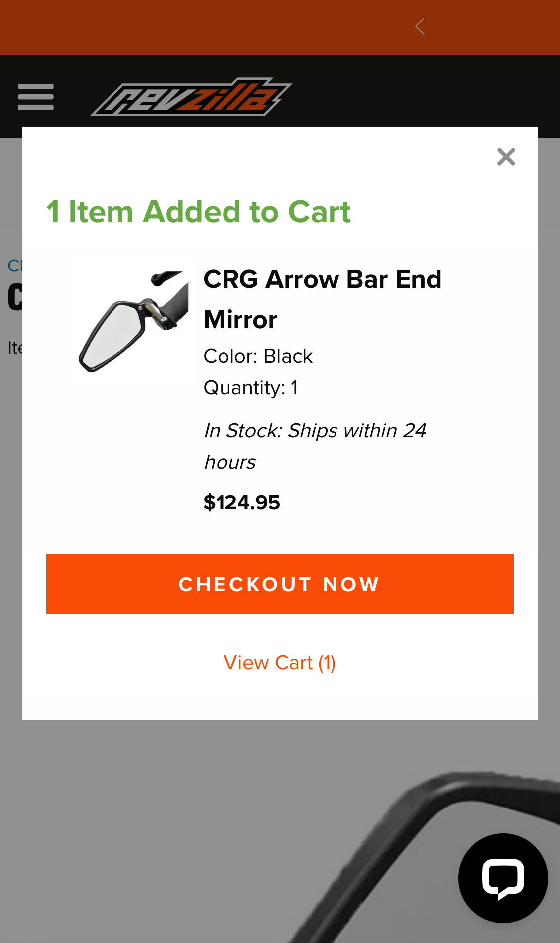
Task: Click the "1 Item Added to Cart" heading
Action: pyautogui.click(x=199, y=212)
